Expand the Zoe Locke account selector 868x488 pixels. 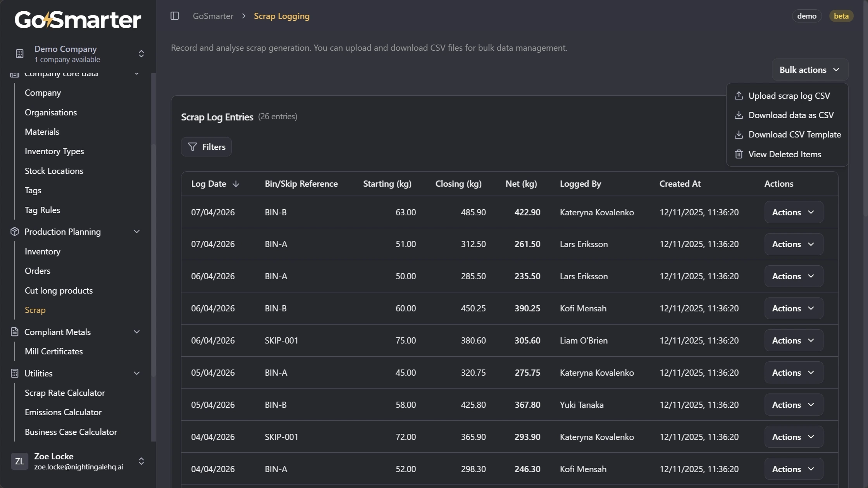141,461
